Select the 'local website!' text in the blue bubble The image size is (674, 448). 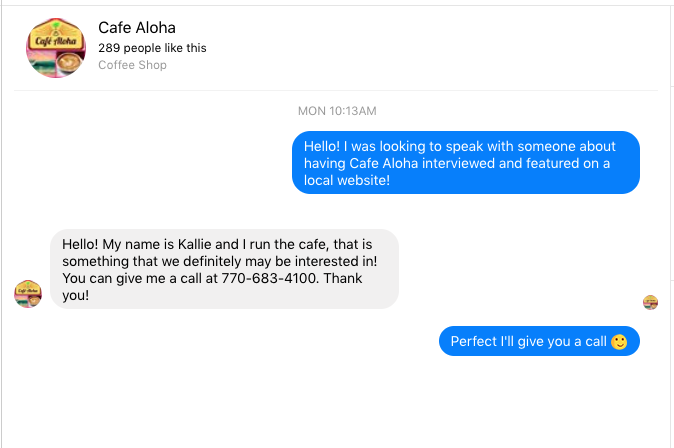click(347, 180)
